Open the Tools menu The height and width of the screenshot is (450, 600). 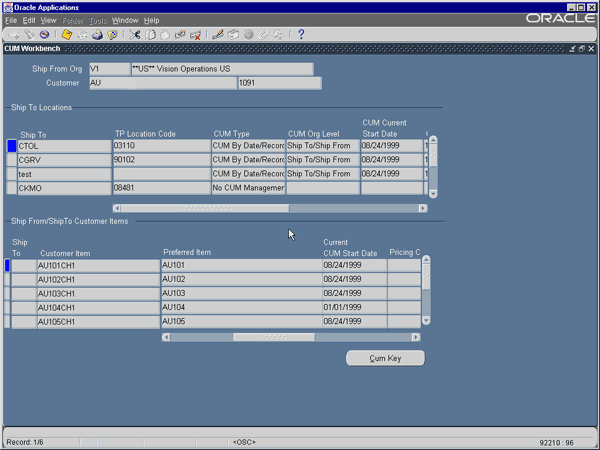click(x=98, y=20)
